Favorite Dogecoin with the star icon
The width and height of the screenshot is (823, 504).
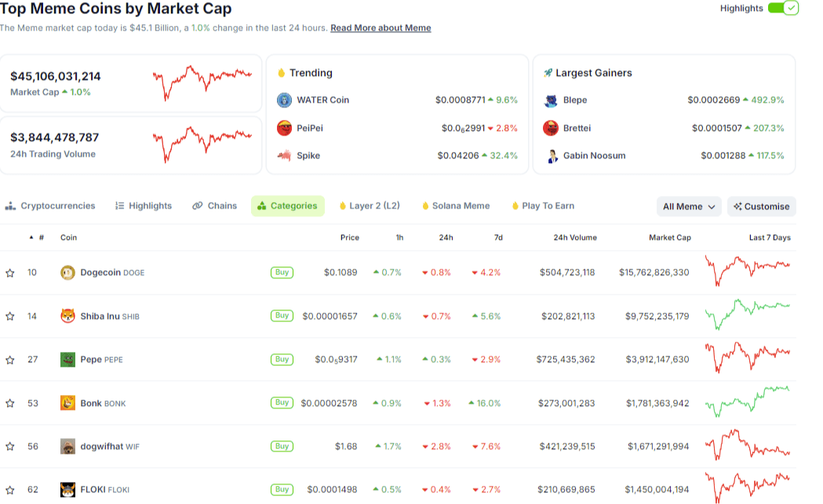(x=10, y=273)
